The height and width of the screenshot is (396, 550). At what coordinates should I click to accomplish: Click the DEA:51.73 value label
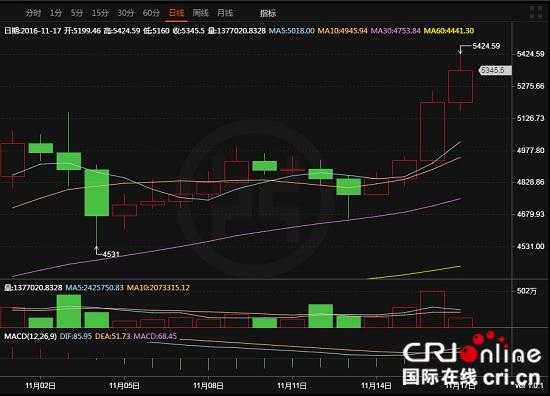[x=113, y=336]
